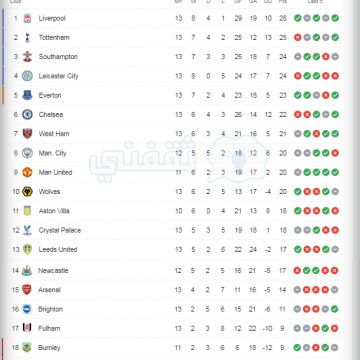Open the Southampton team link

58,57
